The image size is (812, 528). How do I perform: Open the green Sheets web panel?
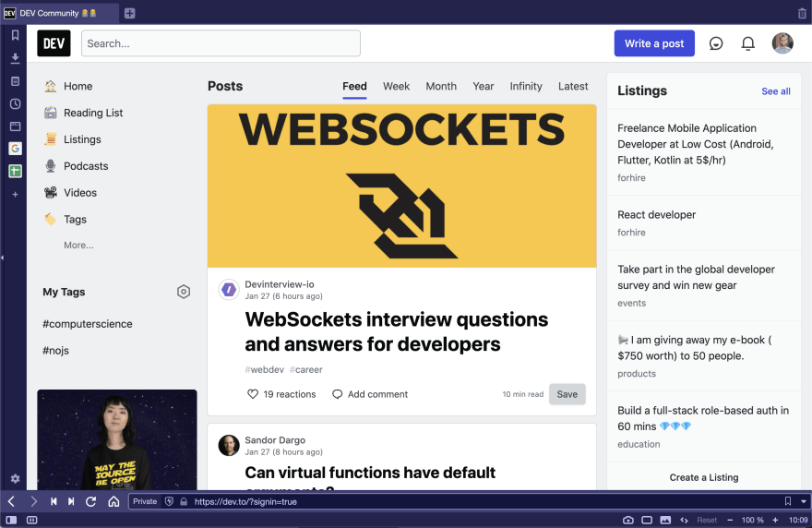point(15,171)
